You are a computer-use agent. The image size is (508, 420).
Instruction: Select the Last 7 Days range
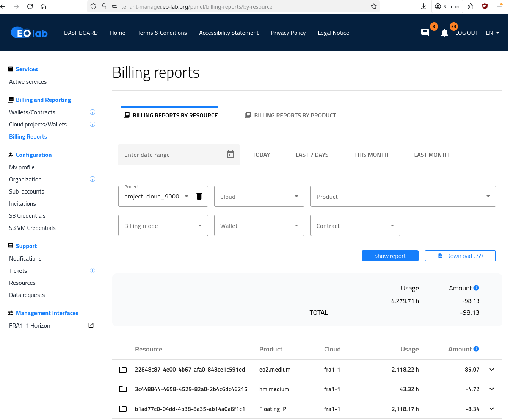312,155
